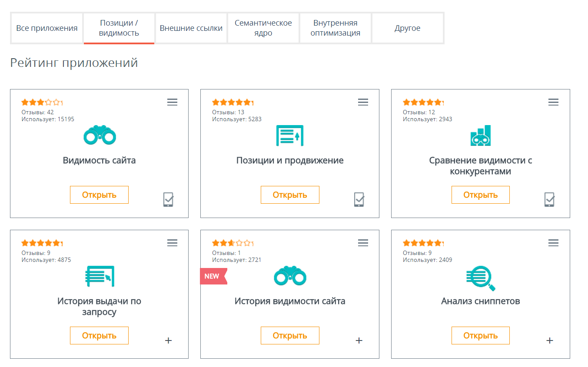Add История видимости сайта with plus icon
This screenshot has width=588, height=367.
[359, 341]
